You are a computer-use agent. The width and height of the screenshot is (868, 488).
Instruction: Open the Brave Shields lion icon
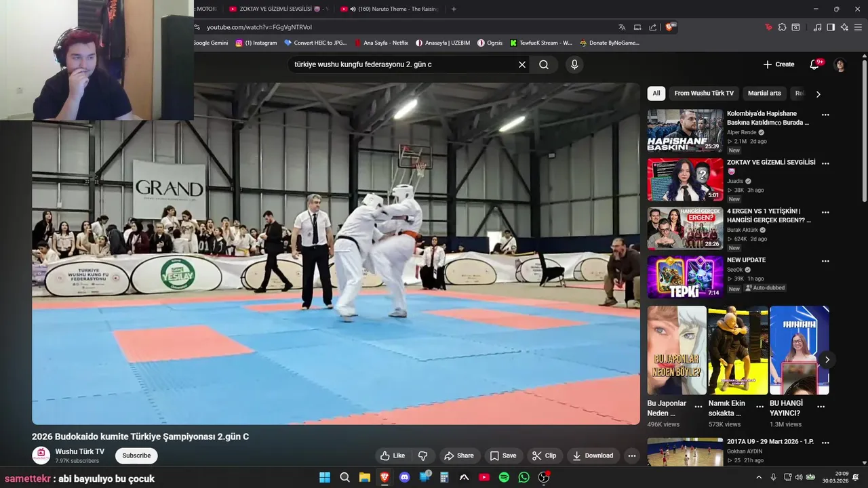(x=670, y=27)
